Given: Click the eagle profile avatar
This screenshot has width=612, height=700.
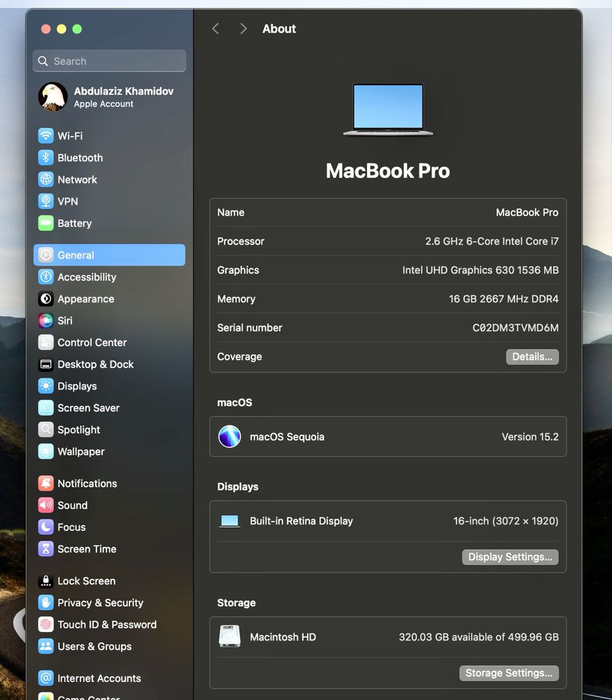Looking at the screenshot, I should pyautogui.click(x=52, y=97).
